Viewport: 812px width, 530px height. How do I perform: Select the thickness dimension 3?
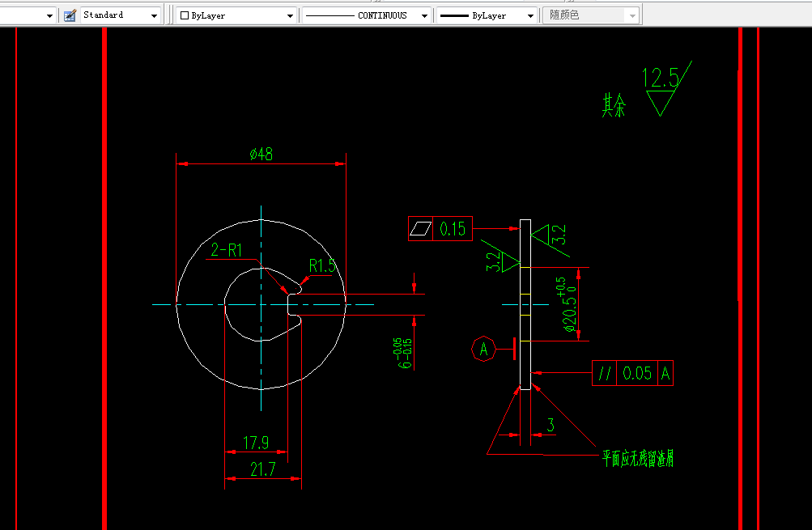click(551, 425)
